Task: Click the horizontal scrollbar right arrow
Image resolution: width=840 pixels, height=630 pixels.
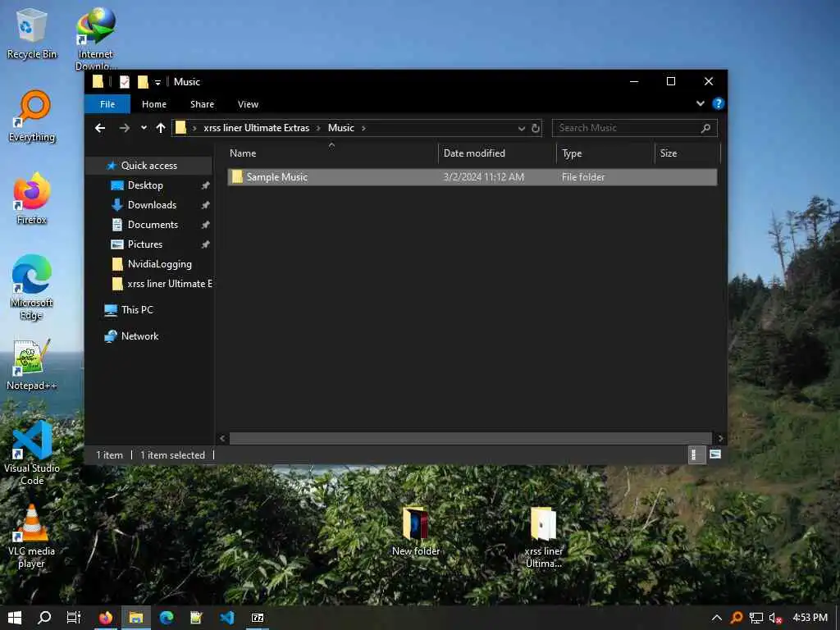Action: [x=720, y=438]
